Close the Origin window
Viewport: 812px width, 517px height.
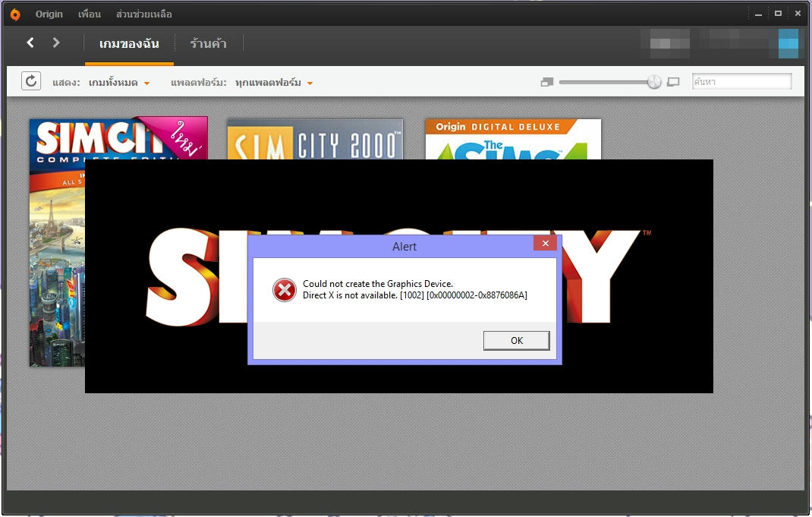pyautogui.click(x=798, y=14)
